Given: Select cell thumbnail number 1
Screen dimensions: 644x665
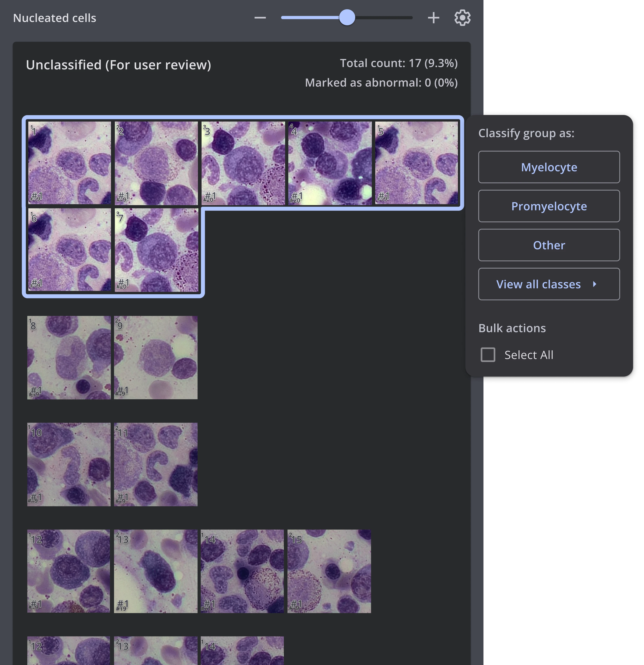Looking at the screenshot, I should coord(69,163).
